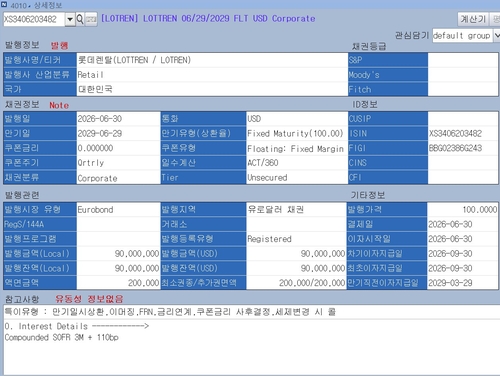This screenshot has height=376, width=500.
Task: Click 발행금액(Local) value 90,000,000
Action: point(137,254)
